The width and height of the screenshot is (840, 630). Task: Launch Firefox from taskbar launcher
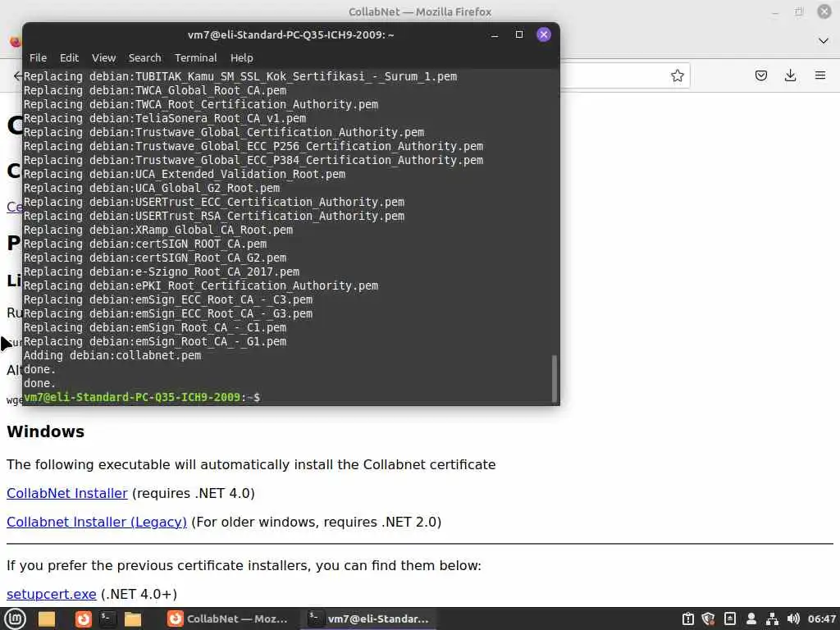pos(83,619)
